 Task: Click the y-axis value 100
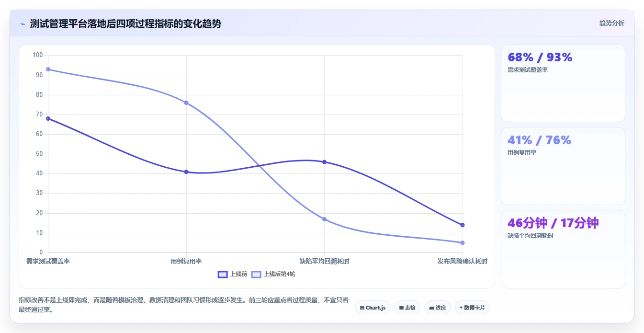click(38, 55)
